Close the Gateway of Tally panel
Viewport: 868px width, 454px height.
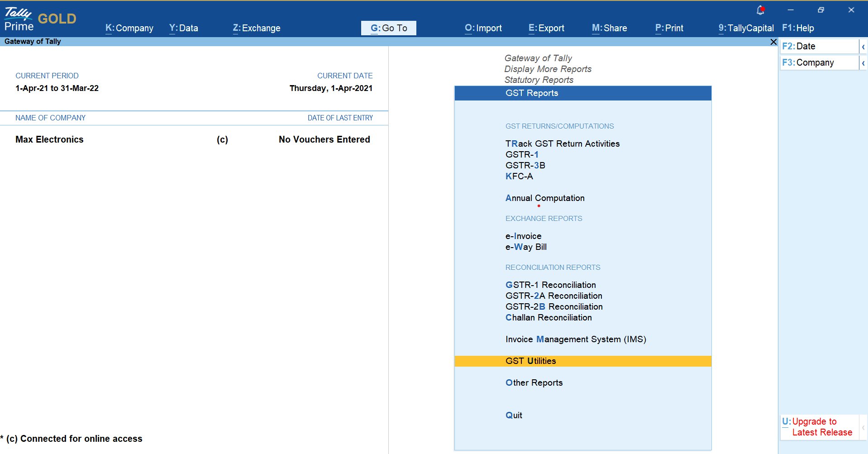(773, 42)
